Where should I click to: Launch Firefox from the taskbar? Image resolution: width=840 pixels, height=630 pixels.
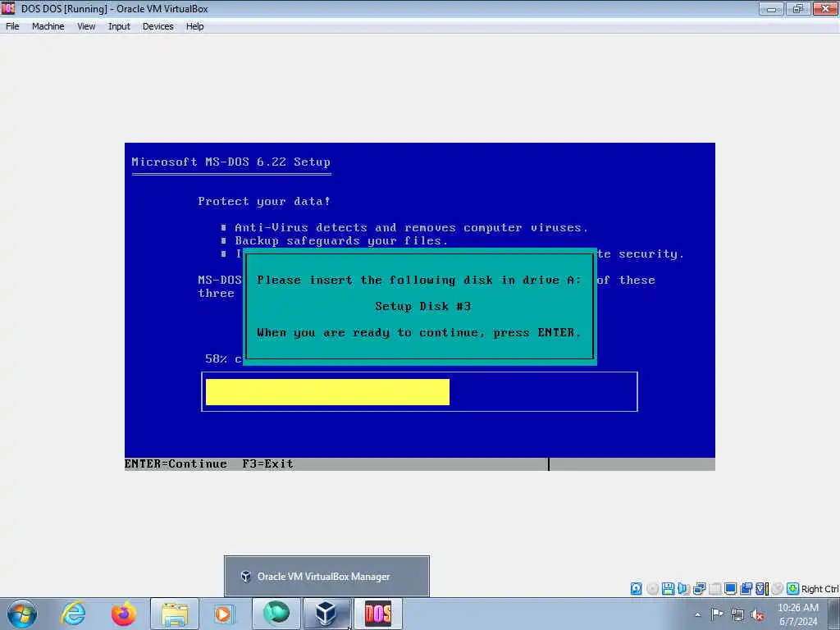click(x=124, y=614)
